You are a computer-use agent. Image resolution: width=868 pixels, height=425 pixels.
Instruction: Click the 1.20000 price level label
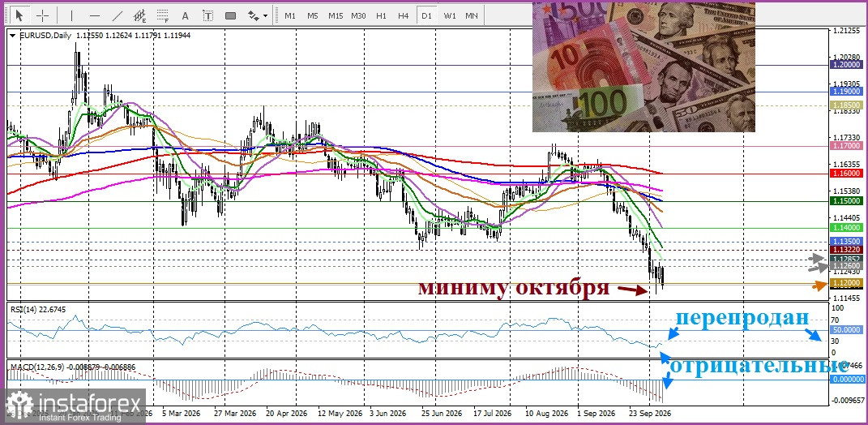pyautogui.click(x=846, y=65)
